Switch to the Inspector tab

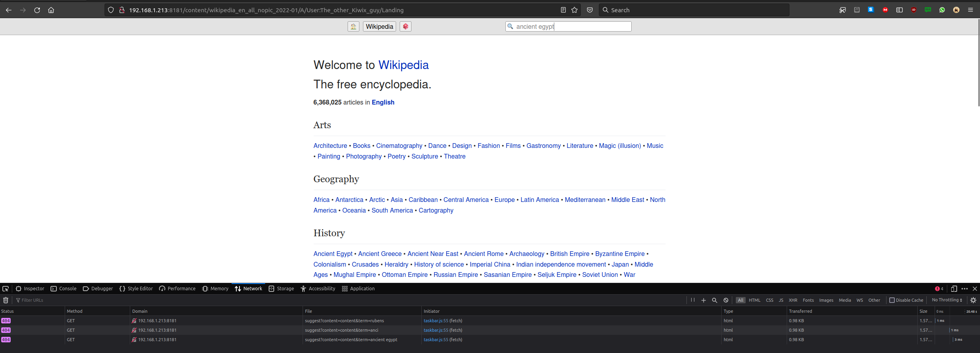(x=30, y=289)
